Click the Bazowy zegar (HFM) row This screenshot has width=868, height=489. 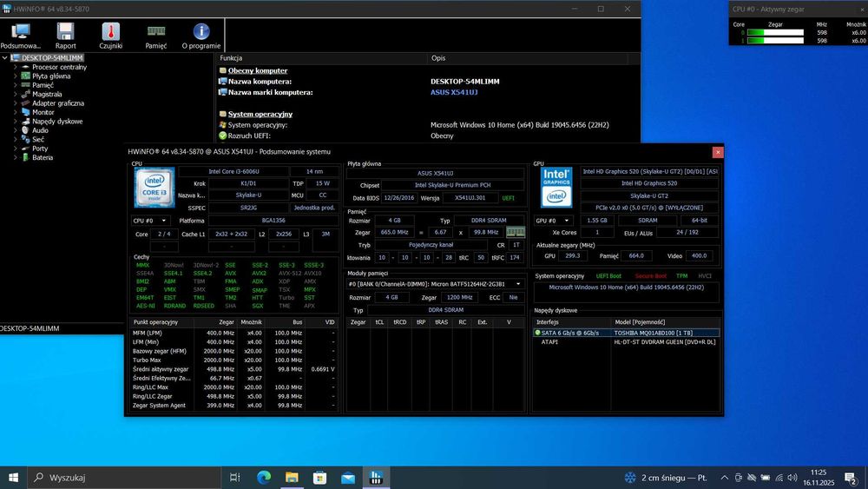233,351
